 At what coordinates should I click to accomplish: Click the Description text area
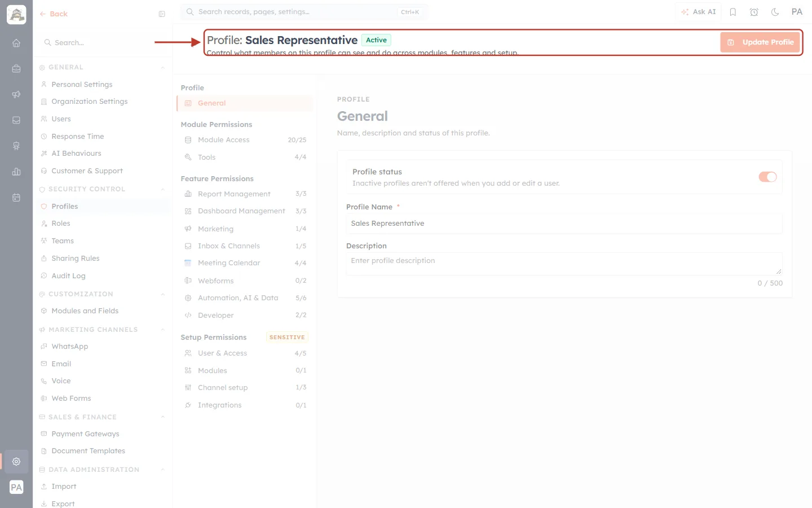[564, 264]
